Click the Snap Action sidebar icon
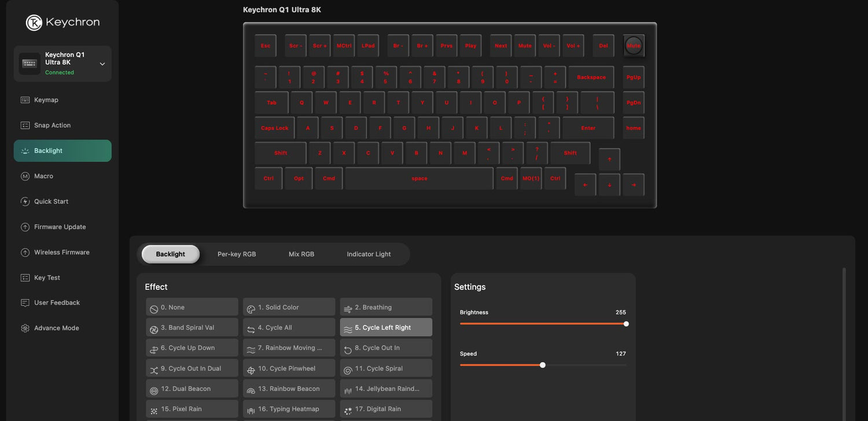This screenshot has height=421, width=868. tap(25, 125)
